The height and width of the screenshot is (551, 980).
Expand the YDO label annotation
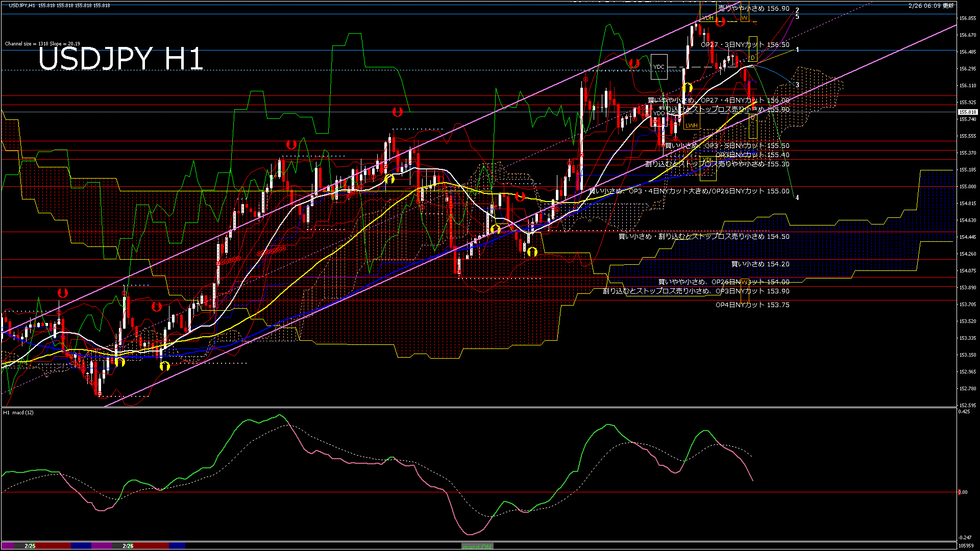click(658, 113)
